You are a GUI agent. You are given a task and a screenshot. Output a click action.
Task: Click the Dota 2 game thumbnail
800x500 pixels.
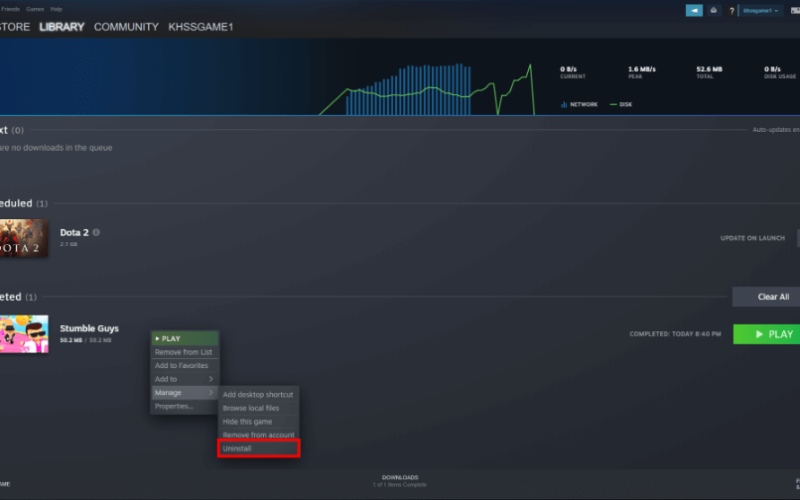(24, 238)
